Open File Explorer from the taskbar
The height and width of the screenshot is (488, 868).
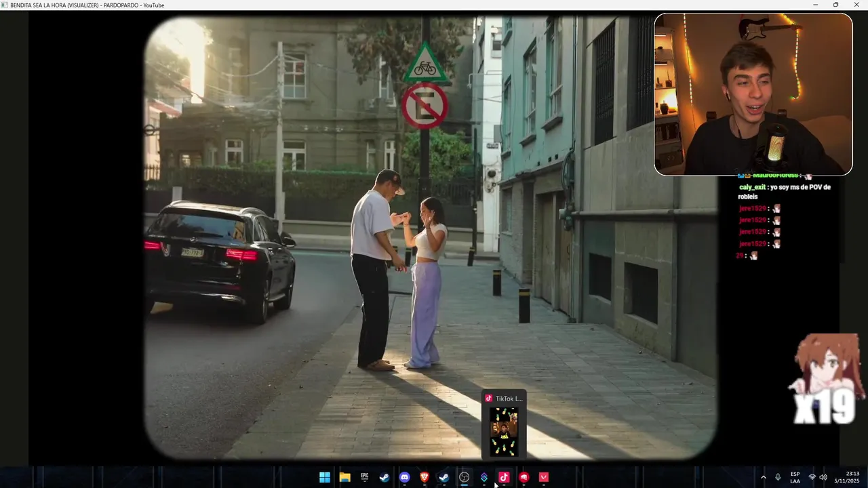click(x=344, y=477)
